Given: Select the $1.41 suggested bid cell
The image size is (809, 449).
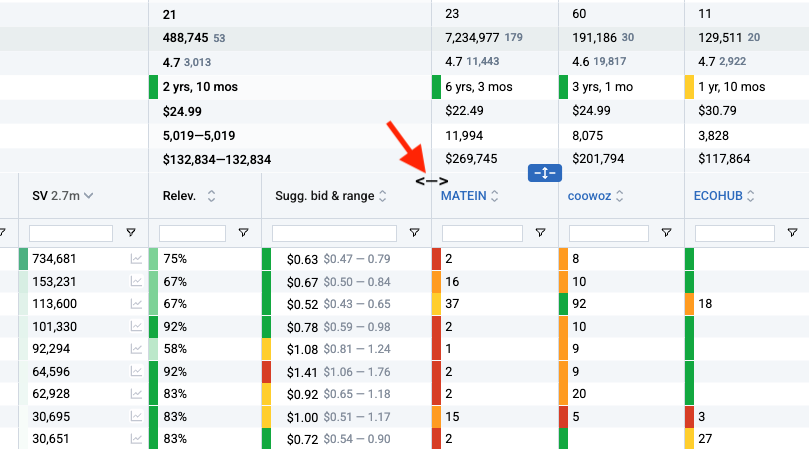Looking at the screenshot, I should coord(302,372).
